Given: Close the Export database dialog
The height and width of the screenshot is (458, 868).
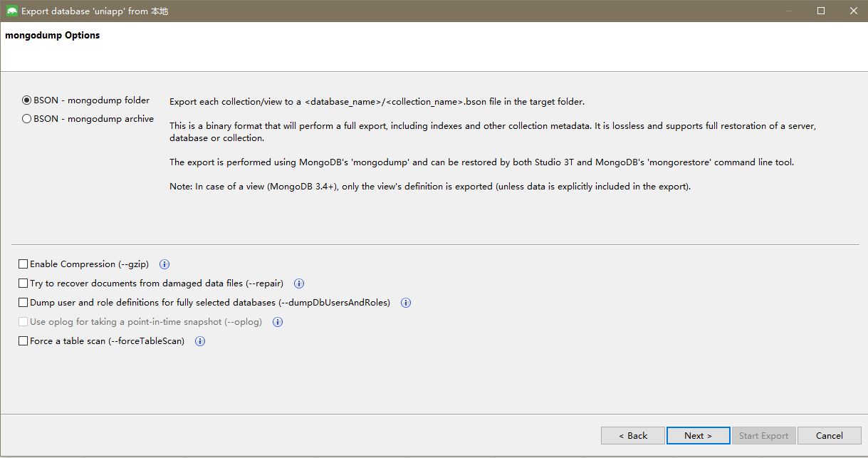Looking at the screenshot, I should [x=853, y=11].
